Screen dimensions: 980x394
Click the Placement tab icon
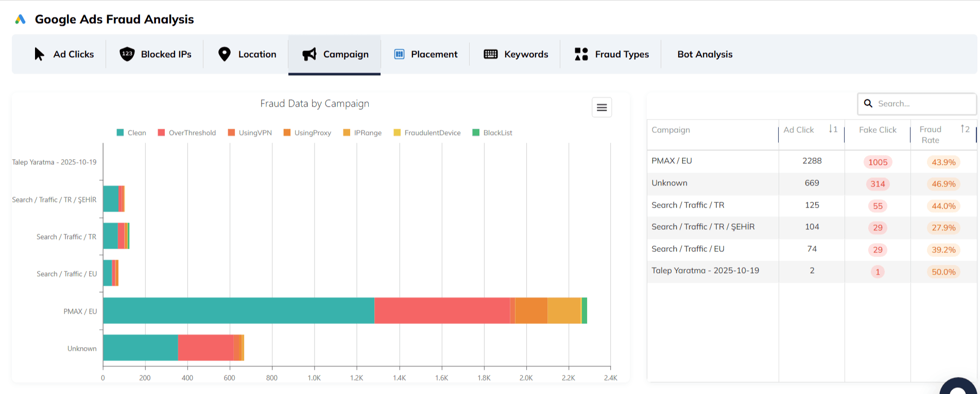point(399,54)
